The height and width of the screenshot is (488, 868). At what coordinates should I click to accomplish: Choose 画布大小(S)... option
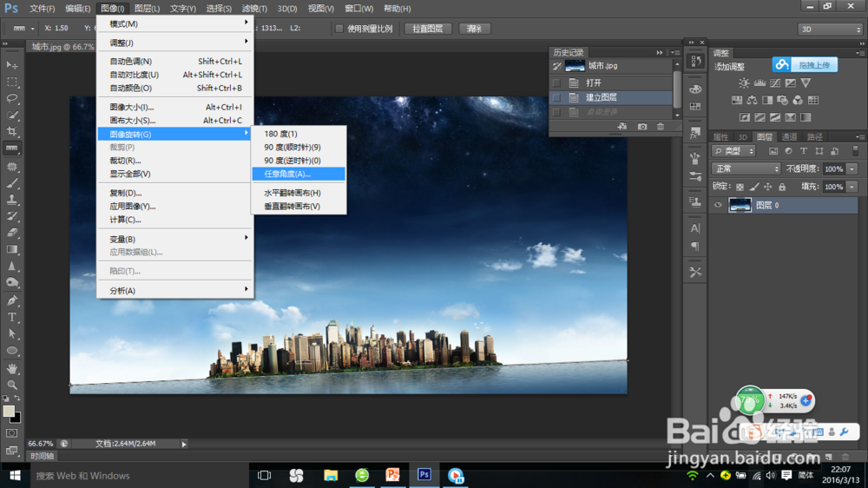(x=175, y=120)
